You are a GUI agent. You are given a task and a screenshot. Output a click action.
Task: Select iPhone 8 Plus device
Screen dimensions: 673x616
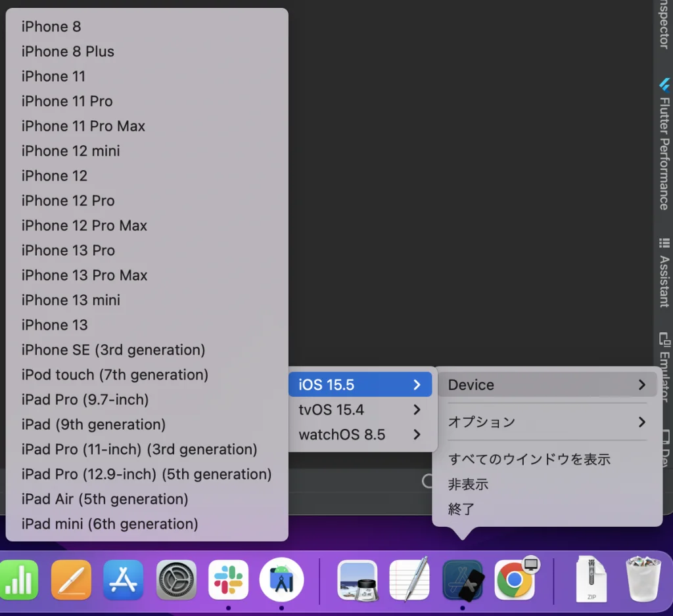[147, 51]
